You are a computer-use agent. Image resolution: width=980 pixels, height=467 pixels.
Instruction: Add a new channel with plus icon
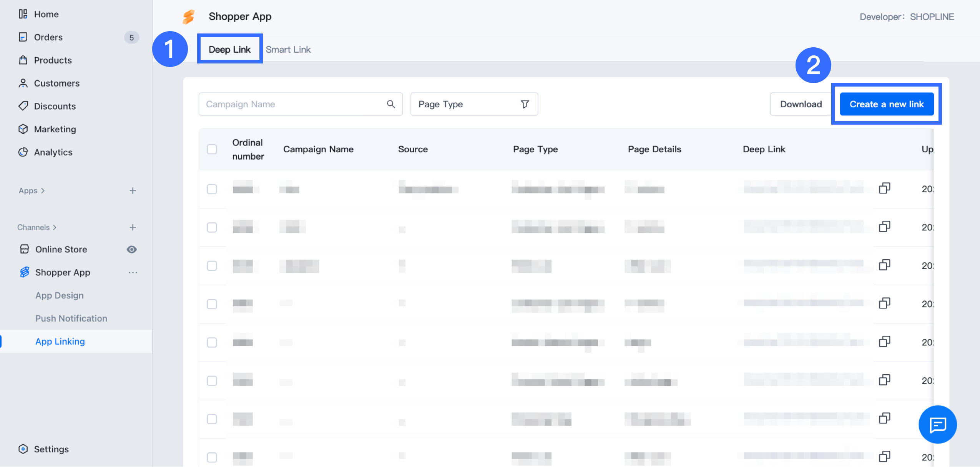pos(133,227)
